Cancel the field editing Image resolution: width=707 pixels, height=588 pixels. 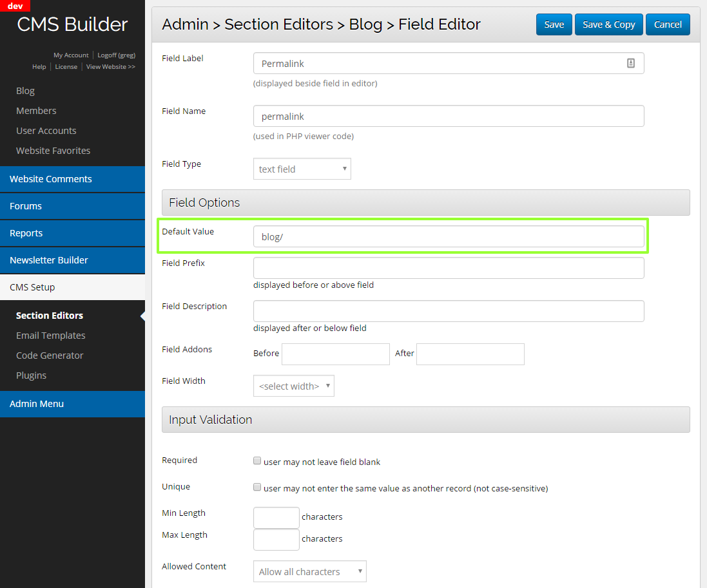(x=668, y=24)
